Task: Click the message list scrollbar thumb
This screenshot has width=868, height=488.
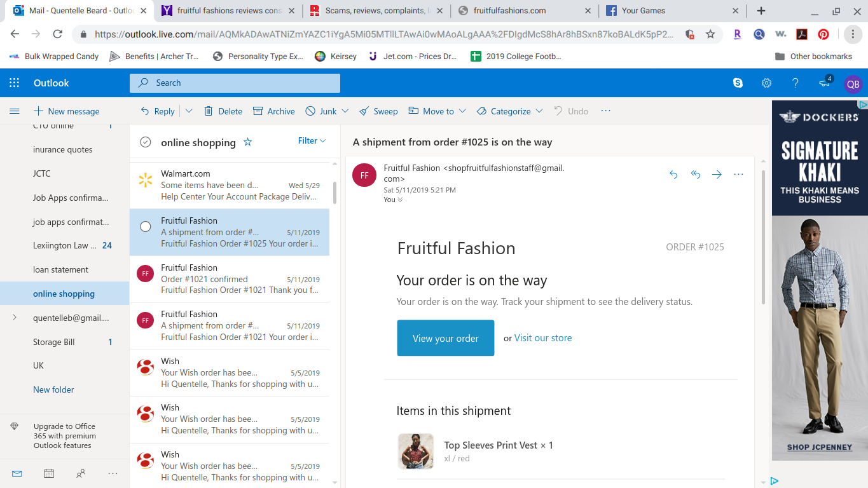Action: click(335, 192)
